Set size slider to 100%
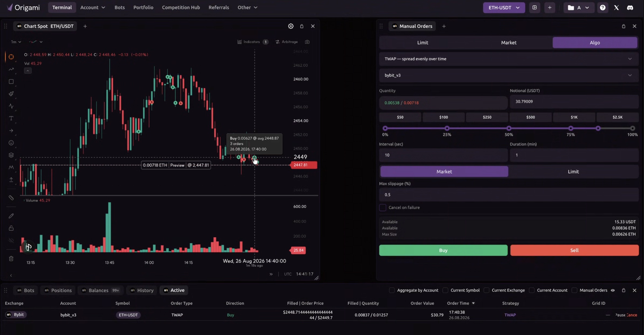644x335 pixels. 632,128
